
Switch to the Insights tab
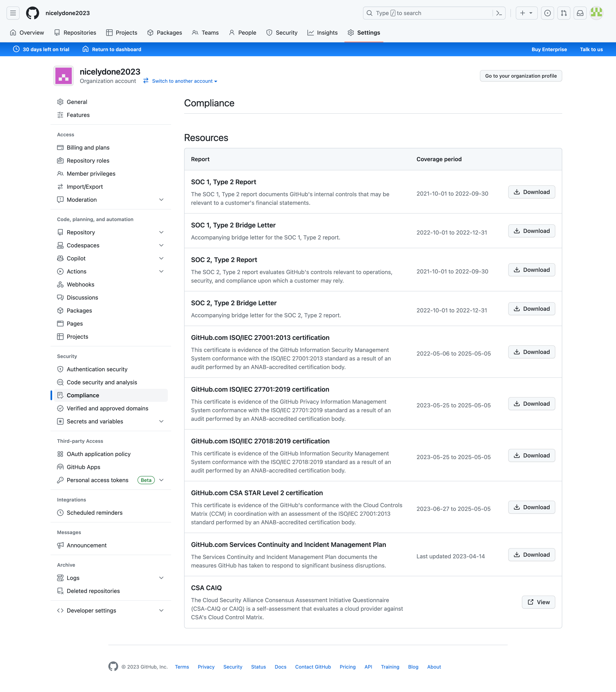click(322, 33)
